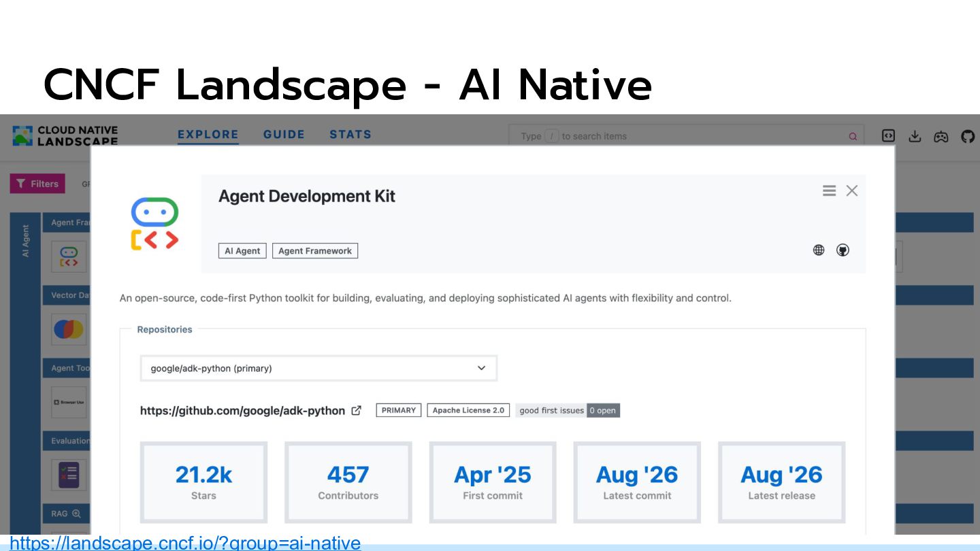Open landscape.cncf.io ai-native link at bottom
980x551 pixels.
tap(185, 542)
